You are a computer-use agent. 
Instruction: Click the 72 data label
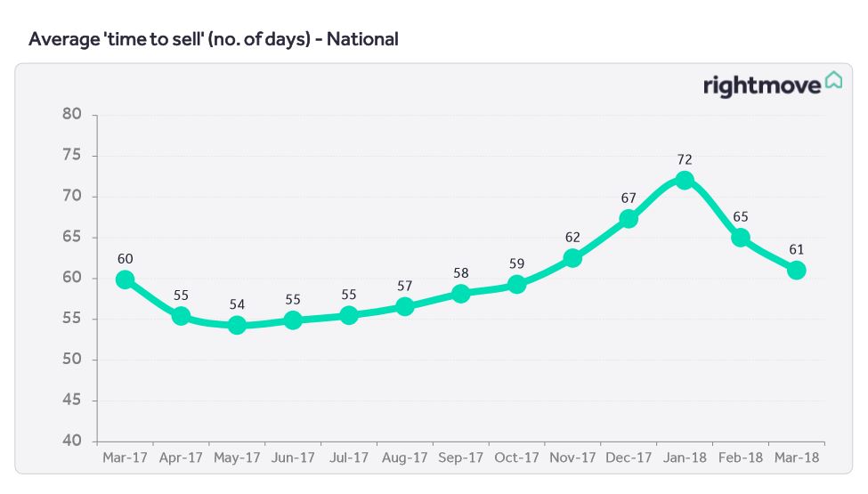684,159
